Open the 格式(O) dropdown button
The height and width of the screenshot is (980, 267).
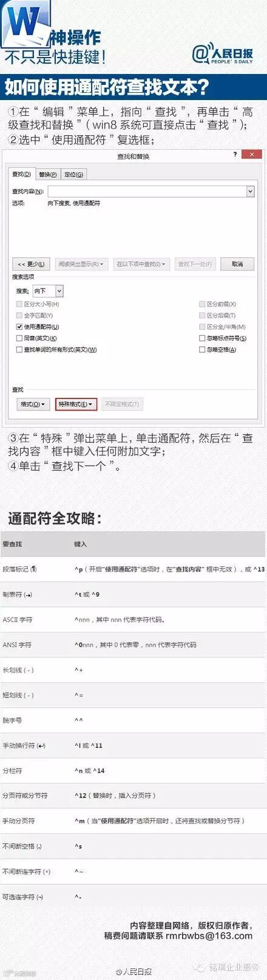click(33, 404)
